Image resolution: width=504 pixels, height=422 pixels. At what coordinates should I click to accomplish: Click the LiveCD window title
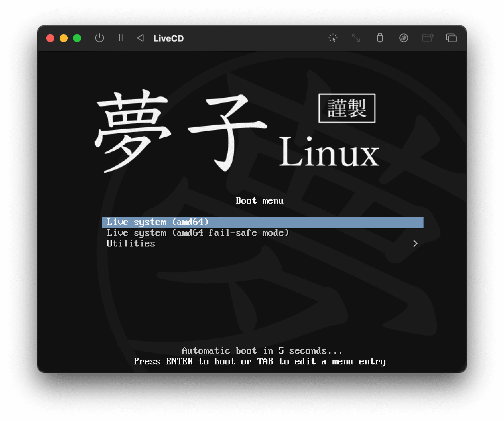169,38
